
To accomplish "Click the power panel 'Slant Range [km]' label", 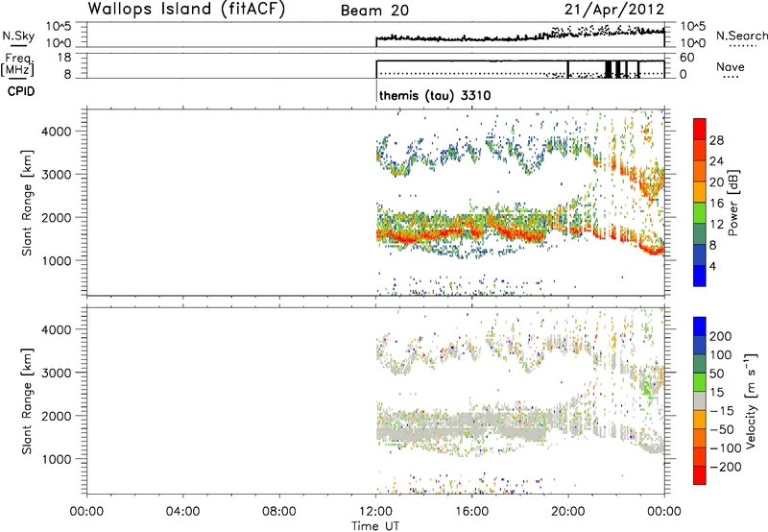I will 27,203.
